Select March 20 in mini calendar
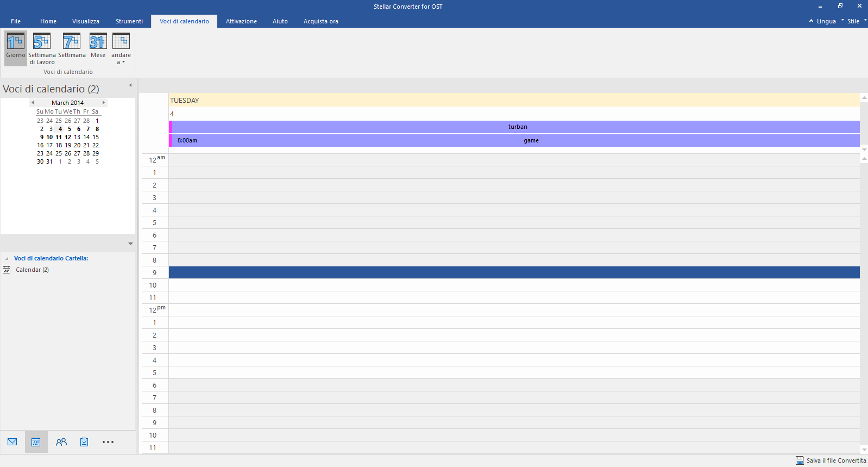Screen dimensions: 868x467 [x=77, y=145]
